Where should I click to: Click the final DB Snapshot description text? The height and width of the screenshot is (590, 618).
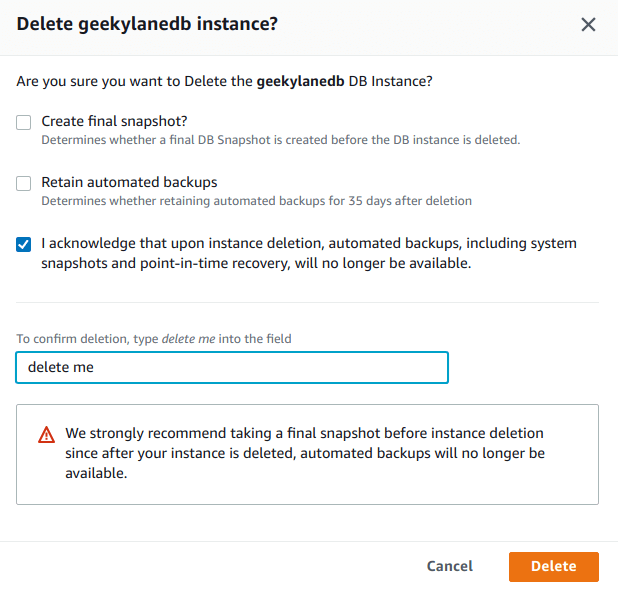pyautogui.click(x=281, y=140)
